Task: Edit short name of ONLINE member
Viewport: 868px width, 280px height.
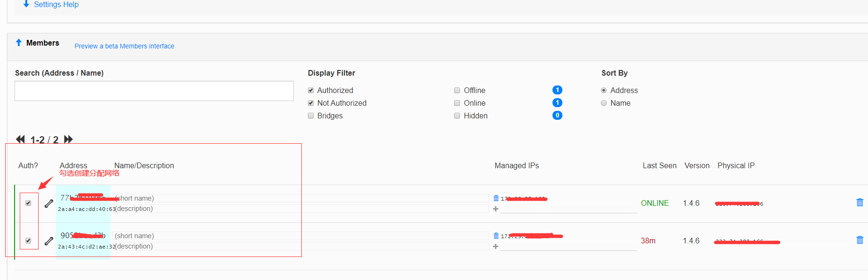Action: [x=301, y=198]
